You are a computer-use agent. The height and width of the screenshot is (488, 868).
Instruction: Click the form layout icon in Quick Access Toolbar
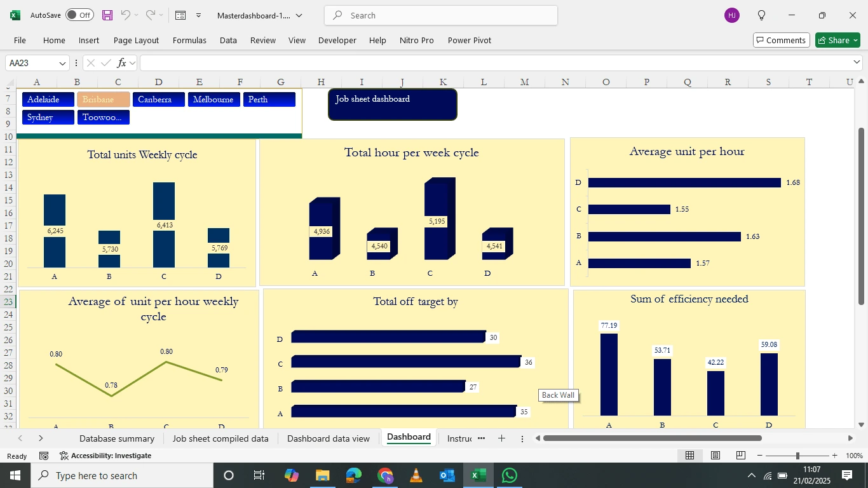coord(180,15)
